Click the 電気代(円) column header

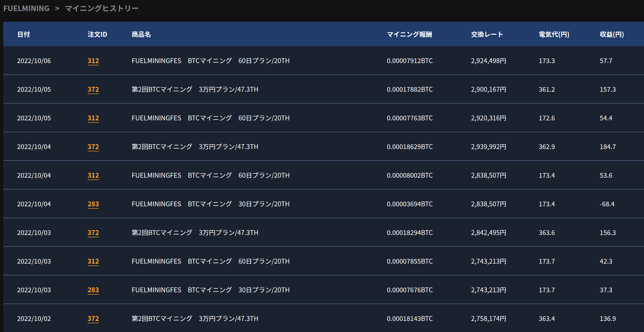pos(554,34)
